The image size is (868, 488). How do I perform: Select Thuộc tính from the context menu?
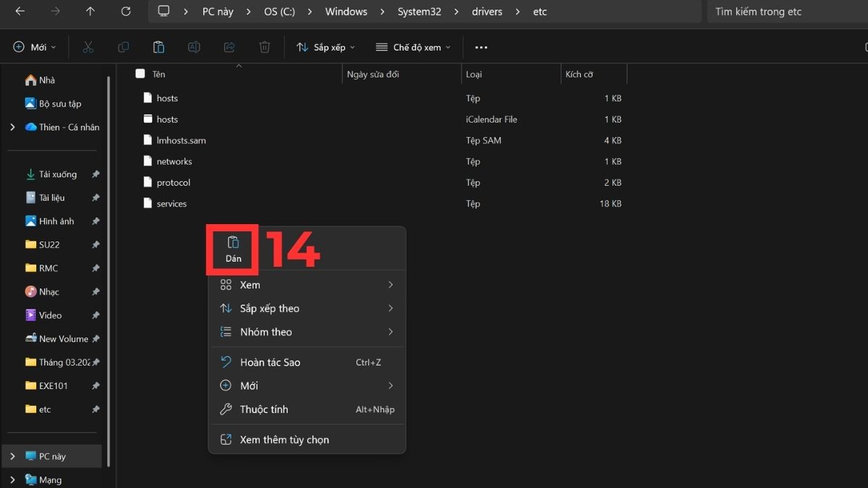264,409
